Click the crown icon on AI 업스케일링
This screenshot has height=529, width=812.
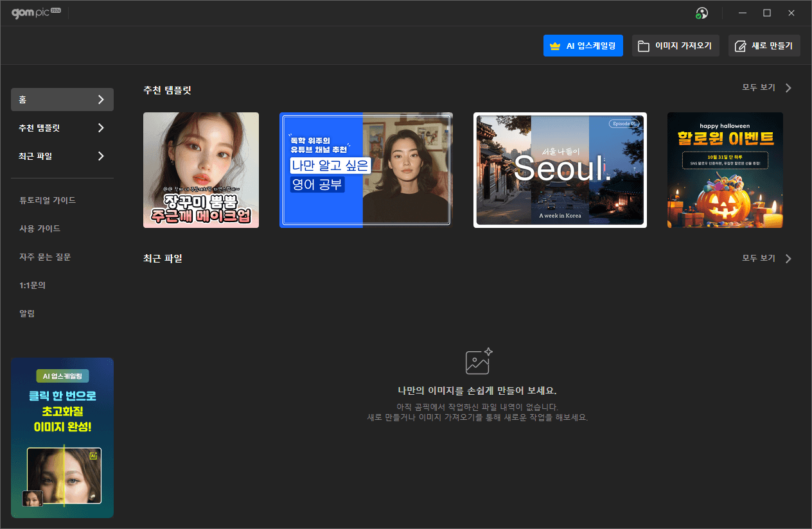pos(556,46)
